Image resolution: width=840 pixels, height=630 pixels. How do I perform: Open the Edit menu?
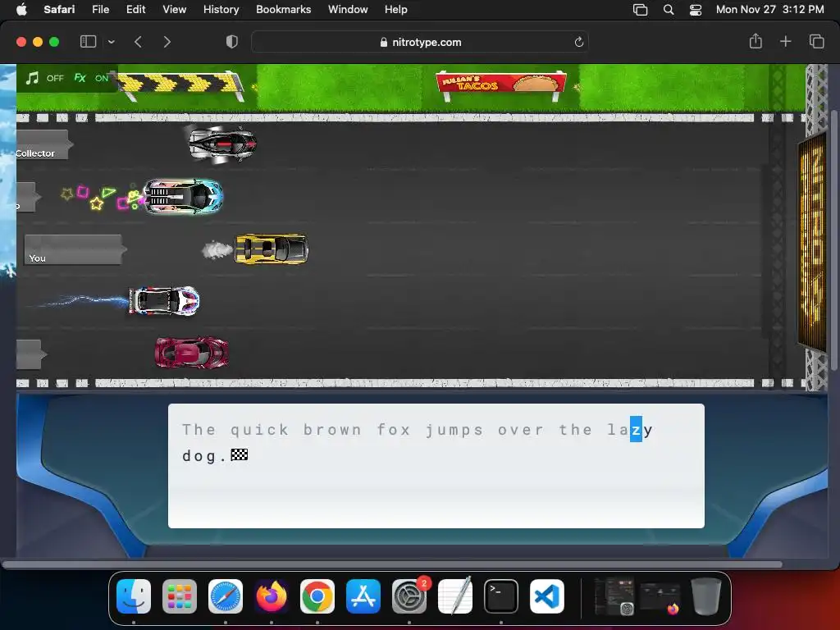click(x=135, y=9)
